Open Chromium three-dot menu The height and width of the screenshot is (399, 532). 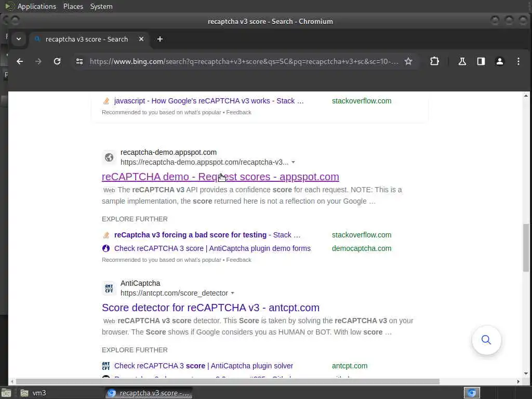518,61
